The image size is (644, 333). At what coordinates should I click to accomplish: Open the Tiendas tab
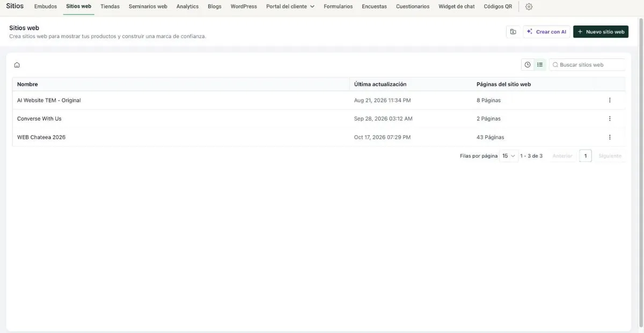(110, 6)
